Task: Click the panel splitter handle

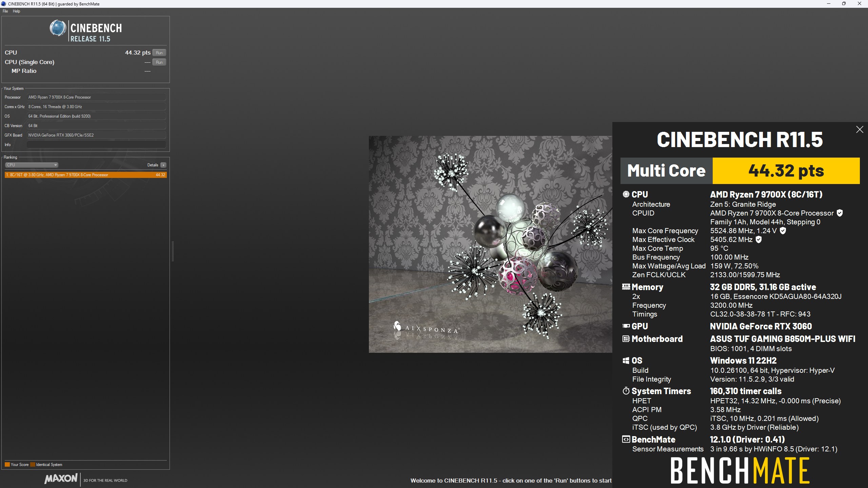Action: coord(173,251)
